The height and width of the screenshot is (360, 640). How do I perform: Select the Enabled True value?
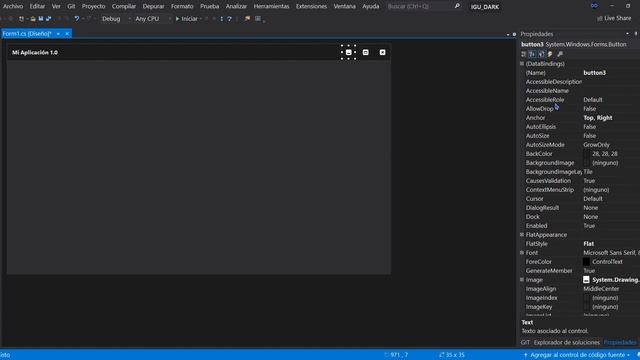[589, 226]
